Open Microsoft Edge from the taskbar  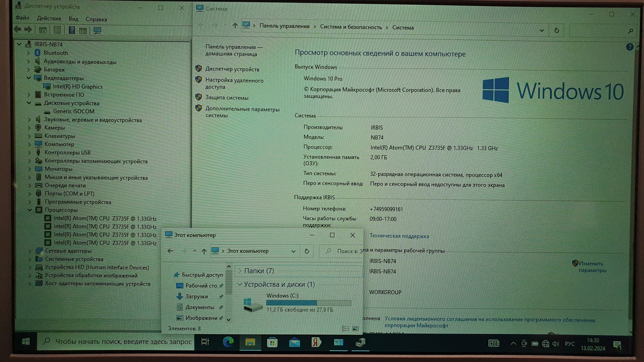pyautogui.click(x=228, y=342)
